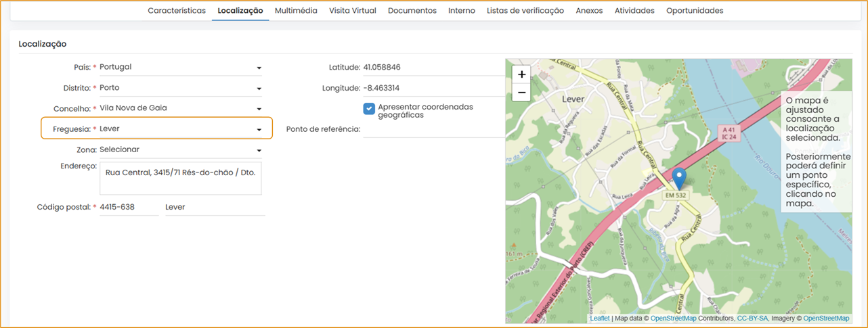Expand the Freguesia dropdown arrow
The width and height of the screenshot is (868, 328).
259,129
